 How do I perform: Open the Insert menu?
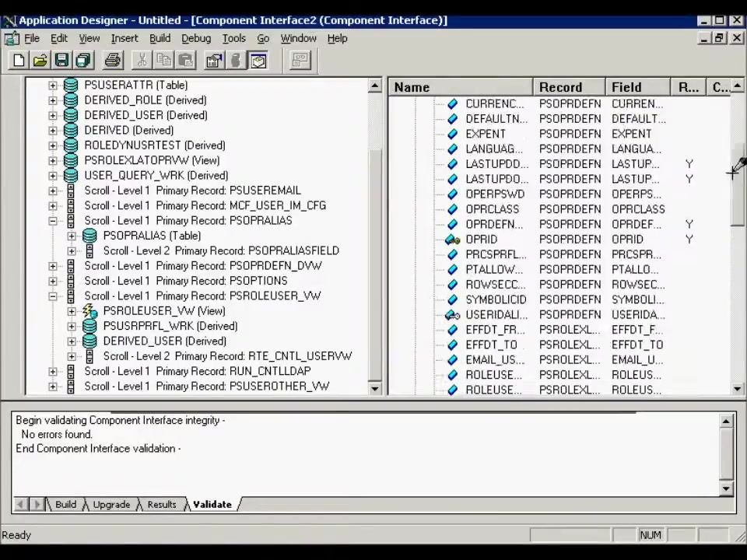click(124, 39)
